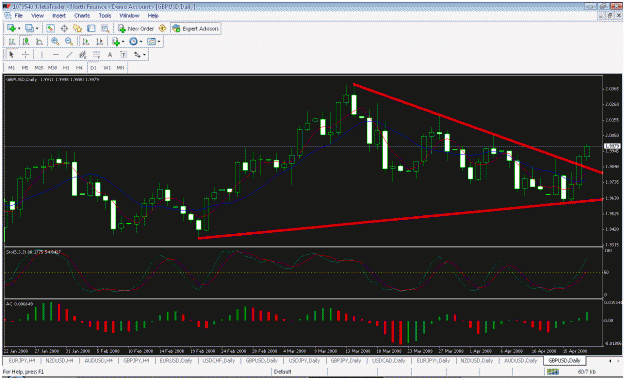The image size is (625, 378).
Task: Select the arrow cursor tool
Action: 11,55
